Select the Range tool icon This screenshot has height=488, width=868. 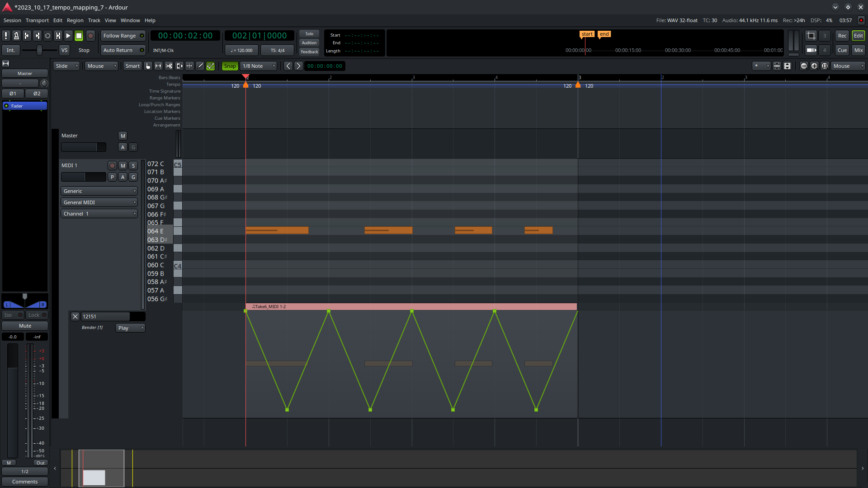tap(158, 66)
